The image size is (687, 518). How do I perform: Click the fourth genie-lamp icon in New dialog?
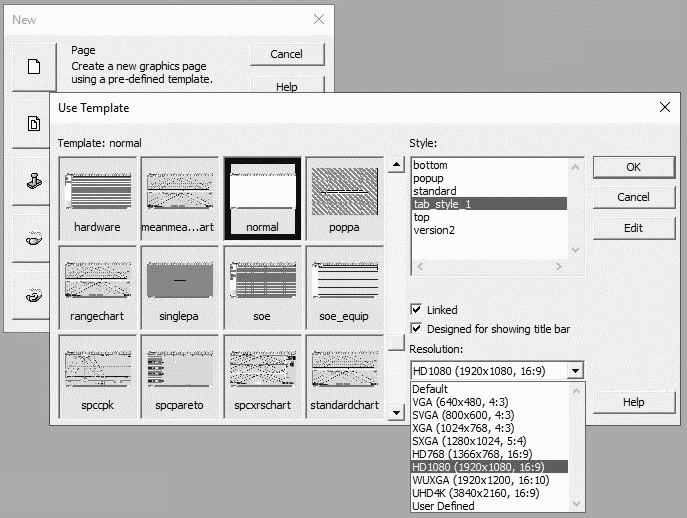click(x=32, y=238)
